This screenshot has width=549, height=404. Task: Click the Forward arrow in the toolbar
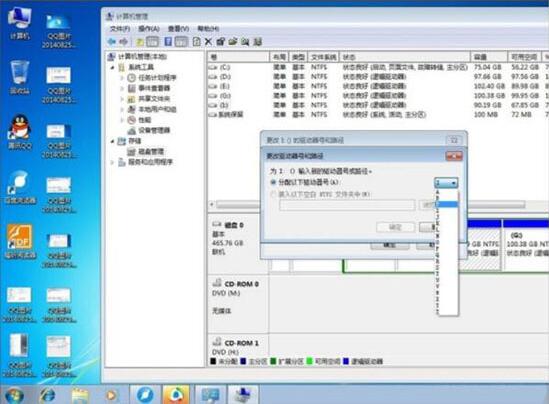123,42
